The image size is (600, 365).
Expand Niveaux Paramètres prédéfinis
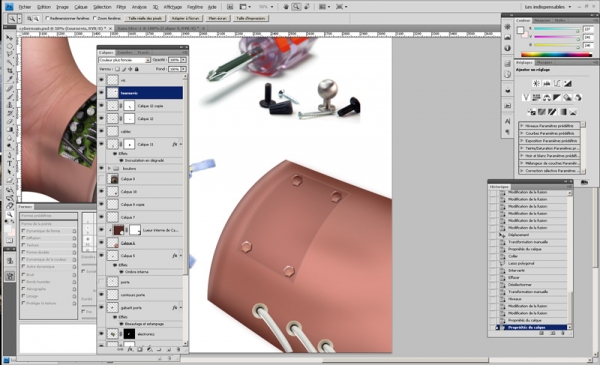(522, 125)
